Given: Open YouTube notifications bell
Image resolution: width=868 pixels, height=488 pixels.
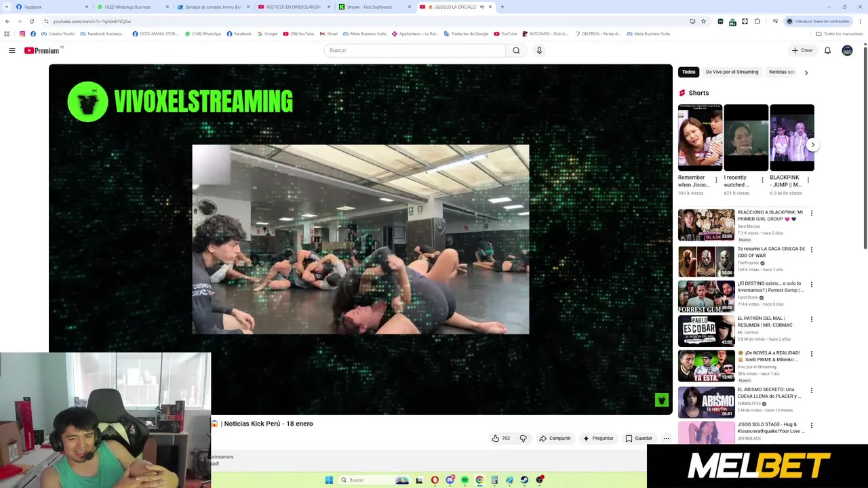Looking at the screenshot, I should [x=827, y=50].
